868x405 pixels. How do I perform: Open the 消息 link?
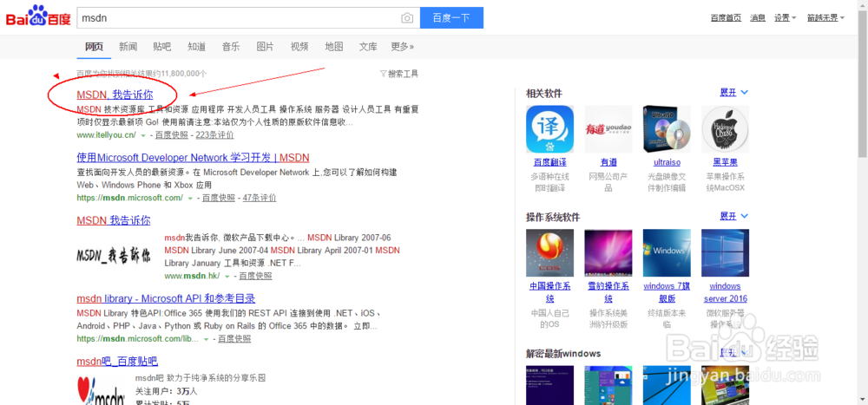point(758,17)
